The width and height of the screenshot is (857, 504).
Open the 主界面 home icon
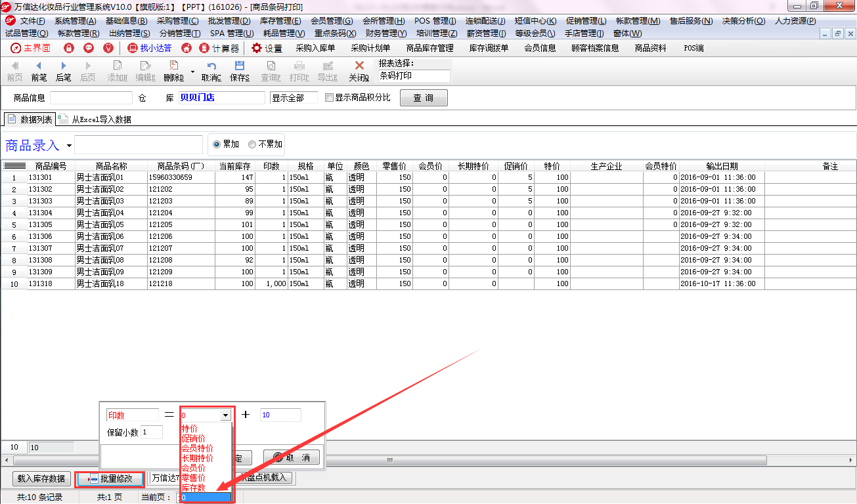(30, 48)
